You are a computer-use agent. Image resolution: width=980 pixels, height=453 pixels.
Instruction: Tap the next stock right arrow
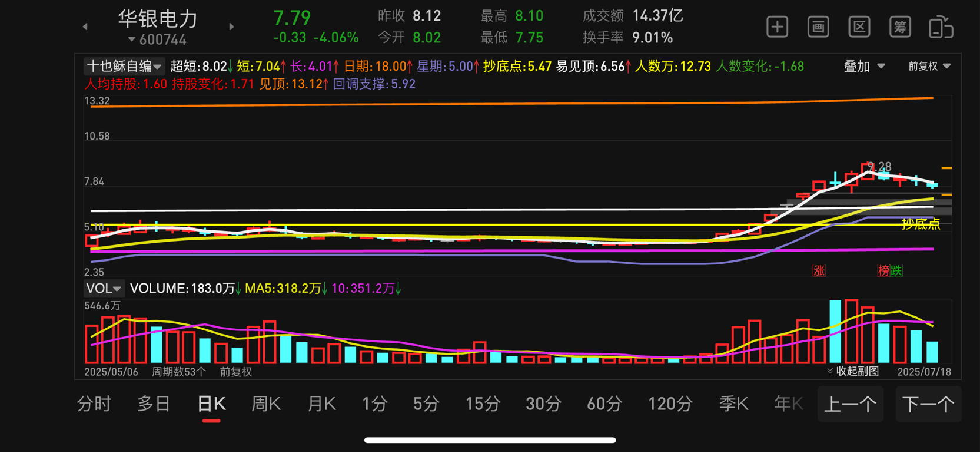(231, 27)
